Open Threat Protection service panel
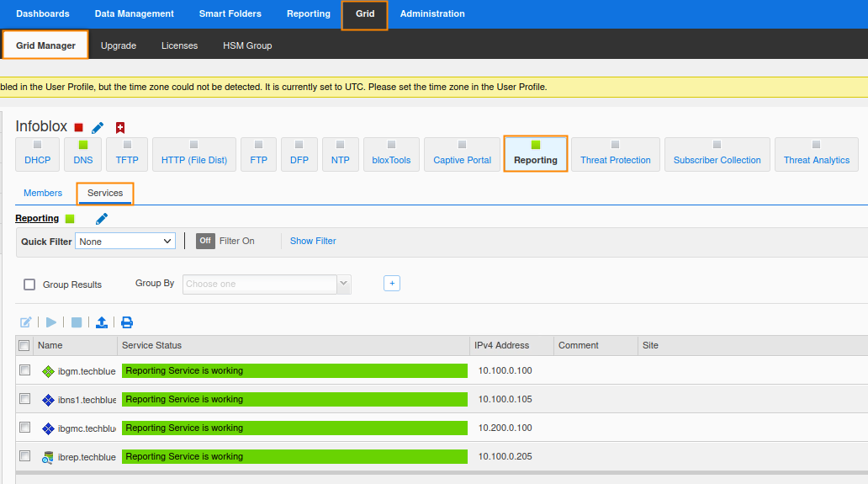This screenshot has width=868, height=484. 616,155
